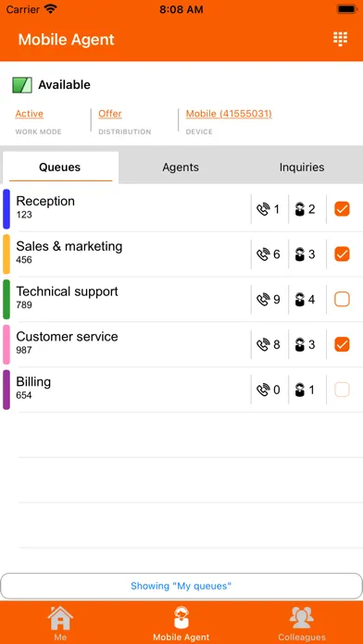Change the Offer distribution setting
Image resolution: width=363 pixels, height=644 pixels.
point(110,114)
